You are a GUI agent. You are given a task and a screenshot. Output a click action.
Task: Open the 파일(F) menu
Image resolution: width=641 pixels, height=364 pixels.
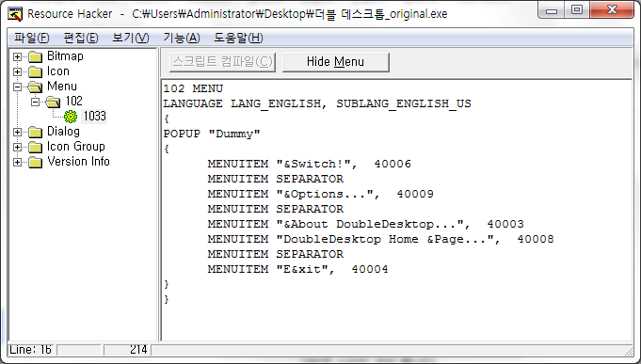coord(32,38)
